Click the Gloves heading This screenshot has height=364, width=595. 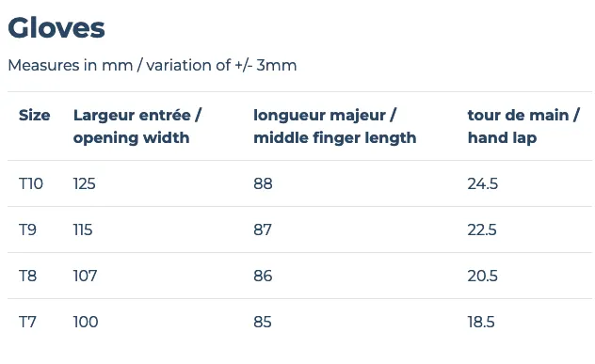56,28
